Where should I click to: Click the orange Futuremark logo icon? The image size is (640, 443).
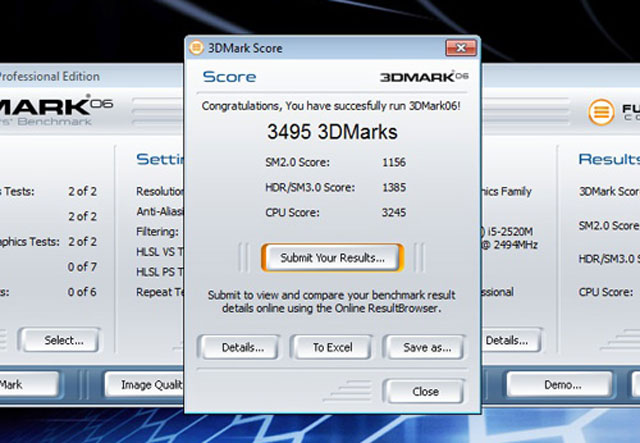pyautogui.click(x=601, y=112)
